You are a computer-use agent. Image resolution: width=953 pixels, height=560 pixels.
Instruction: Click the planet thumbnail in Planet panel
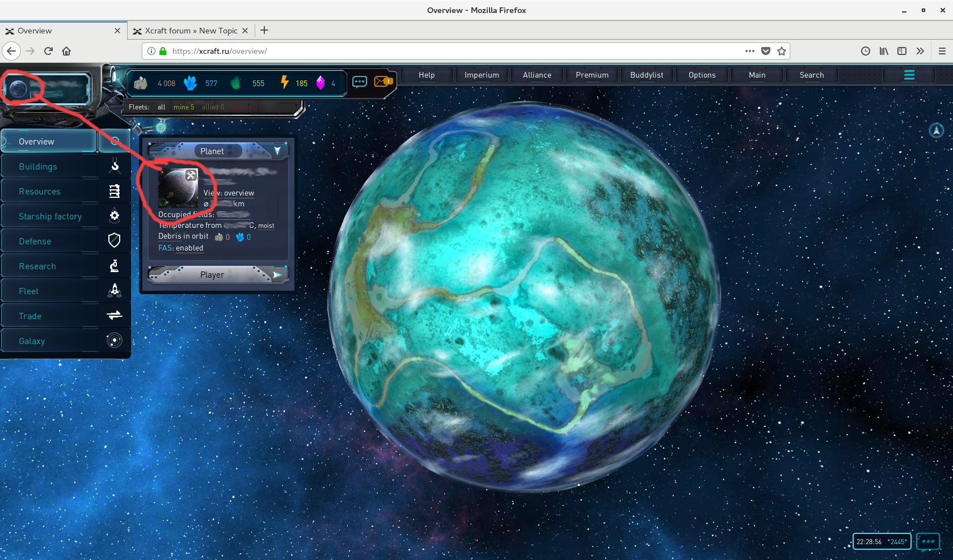[x=177, y=189]
